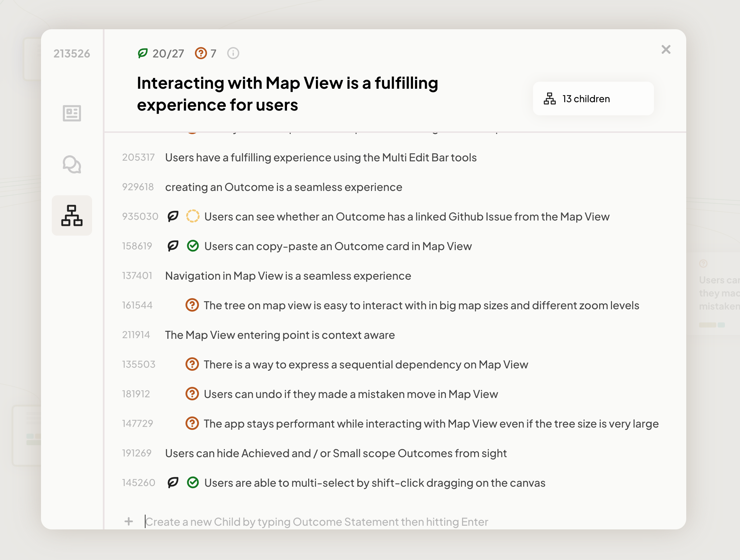Click question mark icon on outcome 161544

[192, 305]
